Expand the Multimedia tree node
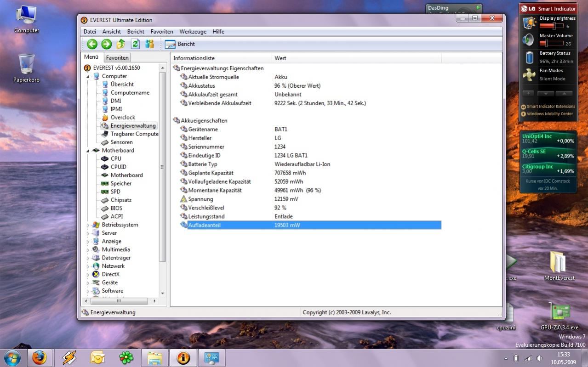The image size is (588, 367). point(88,250)
